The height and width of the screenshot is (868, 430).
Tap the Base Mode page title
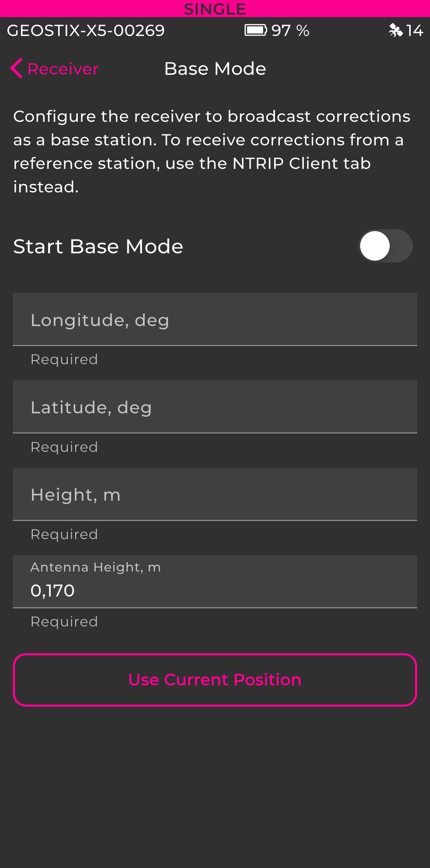215,68
